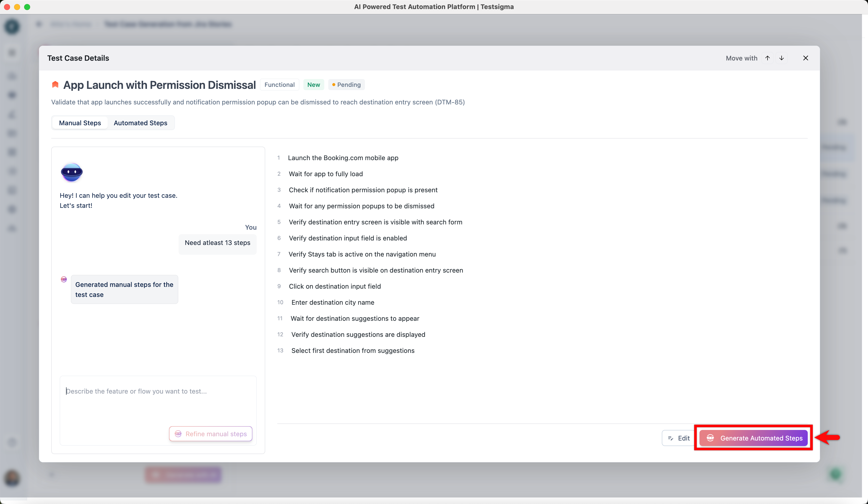Click the Edit button

click(679, 438)
